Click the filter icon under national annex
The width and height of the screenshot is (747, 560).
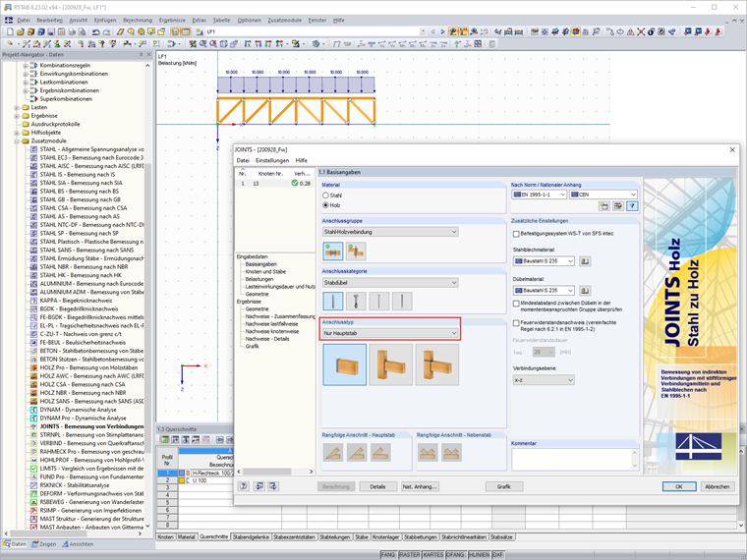click(632, 206)
